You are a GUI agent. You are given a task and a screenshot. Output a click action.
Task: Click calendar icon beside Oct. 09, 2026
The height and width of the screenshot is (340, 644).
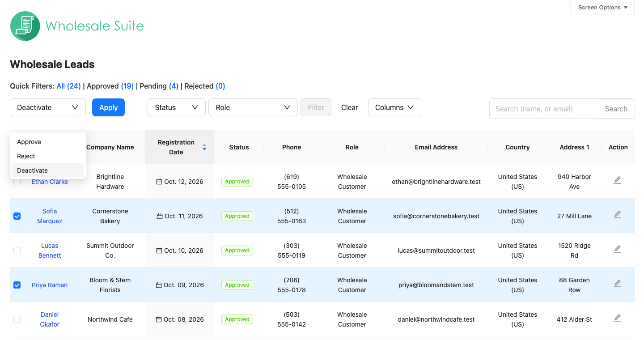click(159, 285)
